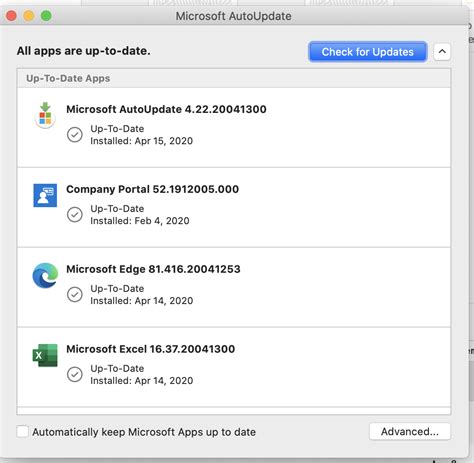
Task: Select the Microsoft Edge 81.416.20041253 title
Action: [153, 269]
